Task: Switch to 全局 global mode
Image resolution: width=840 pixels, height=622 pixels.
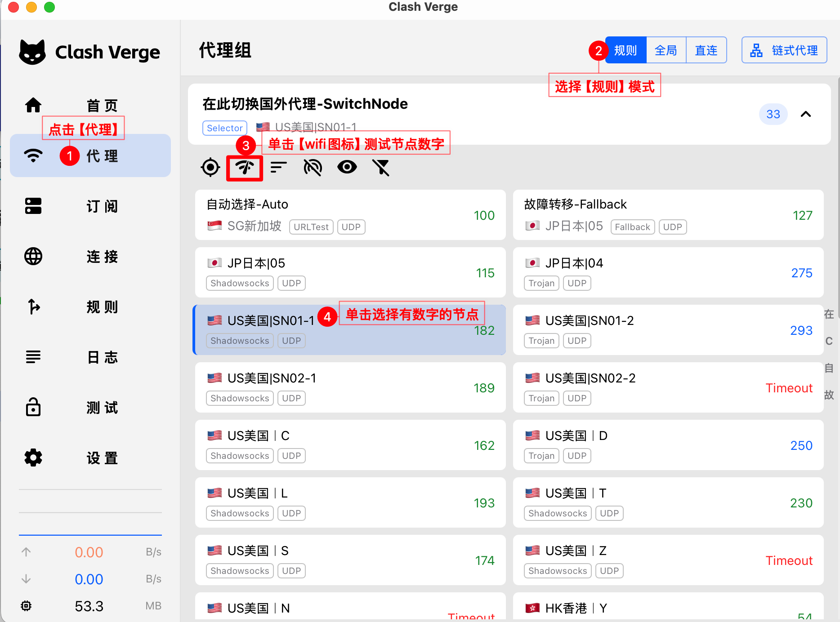Action: tap(666, 50)
